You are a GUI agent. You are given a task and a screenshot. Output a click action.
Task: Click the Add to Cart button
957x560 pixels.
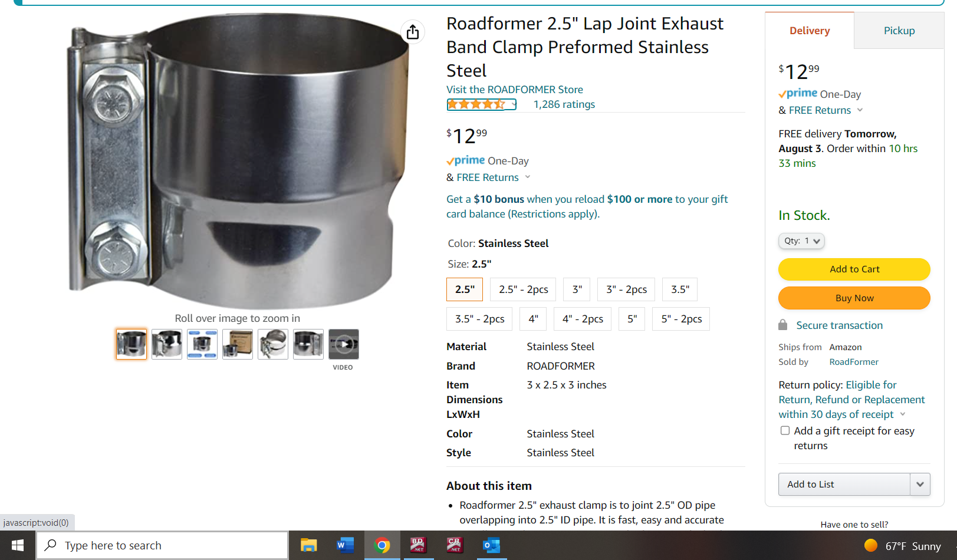pos(854,269)
